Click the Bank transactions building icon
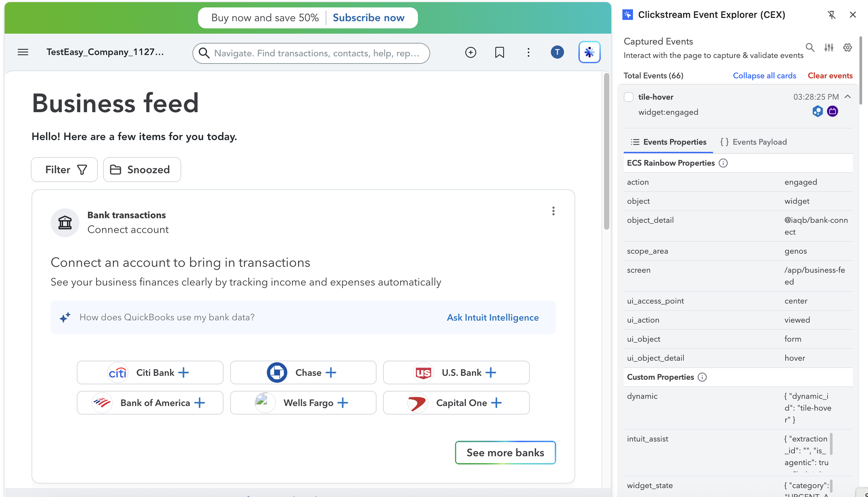The image size is (868, 497). 65,223
